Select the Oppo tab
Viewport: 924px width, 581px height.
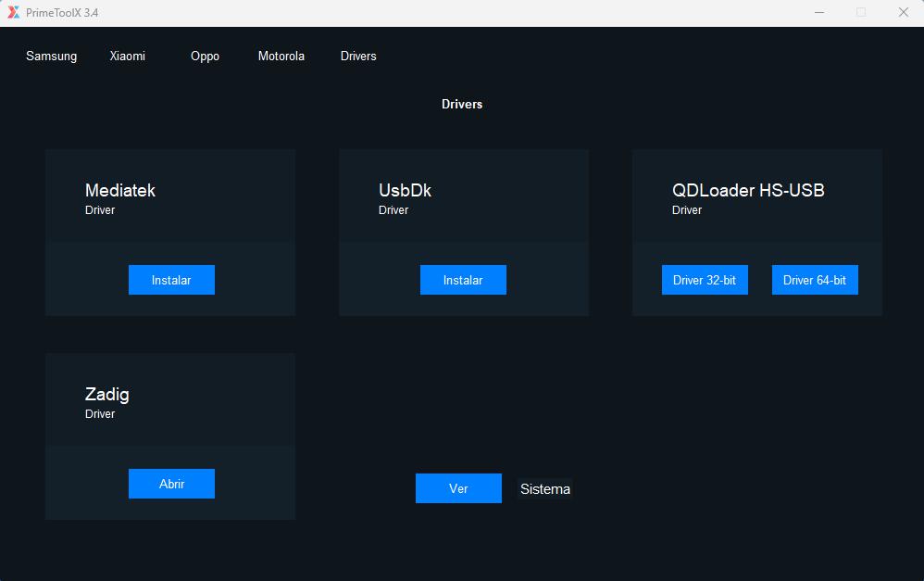pyautogui.click(x=205, y=56)
